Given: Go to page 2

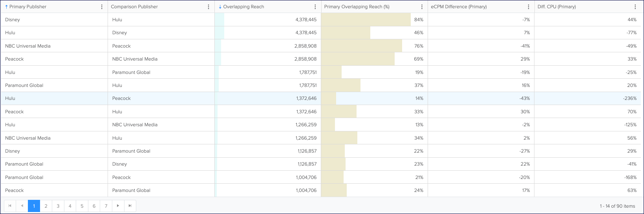Looking at the screenshot, I should pyautogui.click(x=46, y=206).
